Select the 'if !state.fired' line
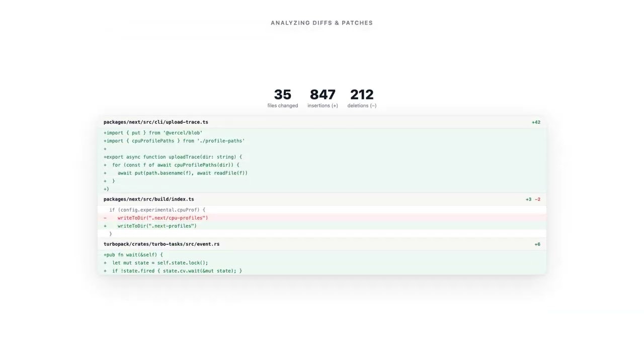The width and height of the screenshot is (644, 362). (322, 270)
